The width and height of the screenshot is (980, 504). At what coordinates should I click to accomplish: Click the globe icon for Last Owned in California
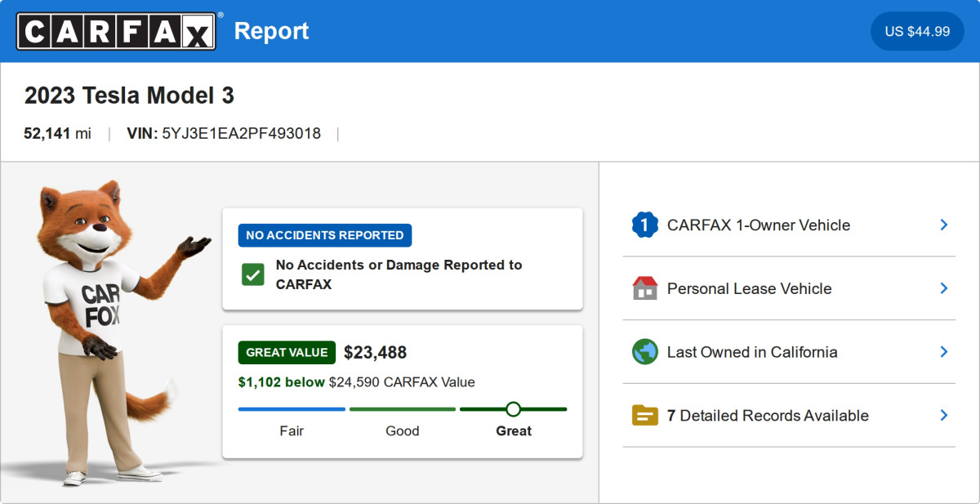coord(645,352)
